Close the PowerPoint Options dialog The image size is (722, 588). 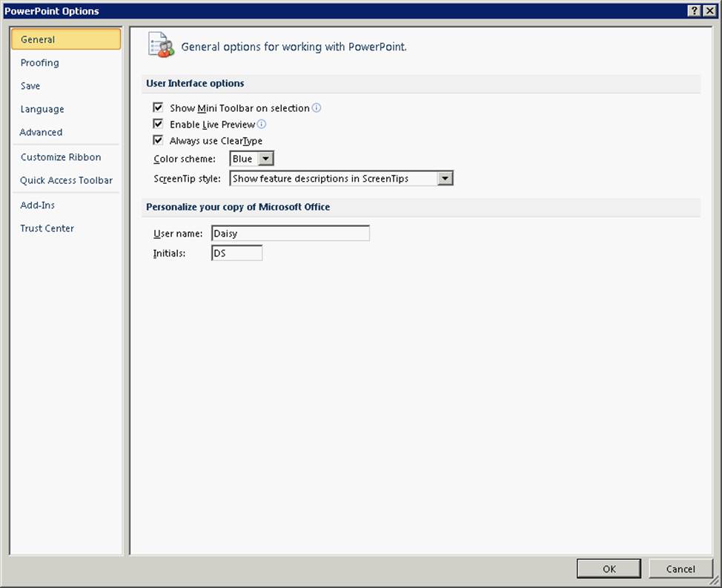click(x=709, y=10)
